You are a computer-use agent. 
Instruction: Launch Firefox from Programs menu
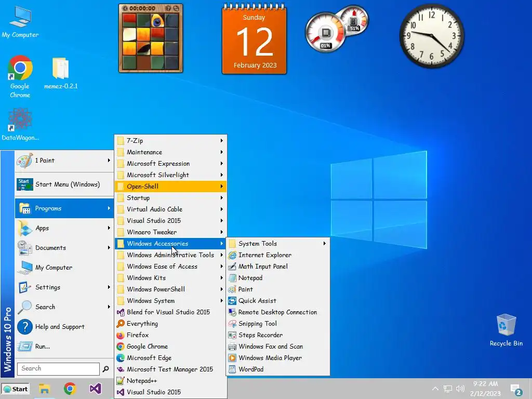(x=170, y=335)
